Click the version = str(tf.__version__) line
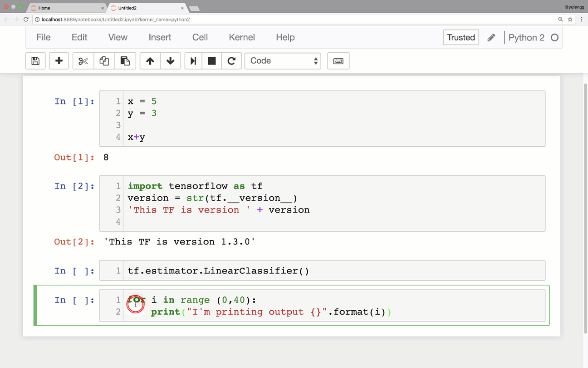This screenshot has width=588, height=368. tap(213, 198)
